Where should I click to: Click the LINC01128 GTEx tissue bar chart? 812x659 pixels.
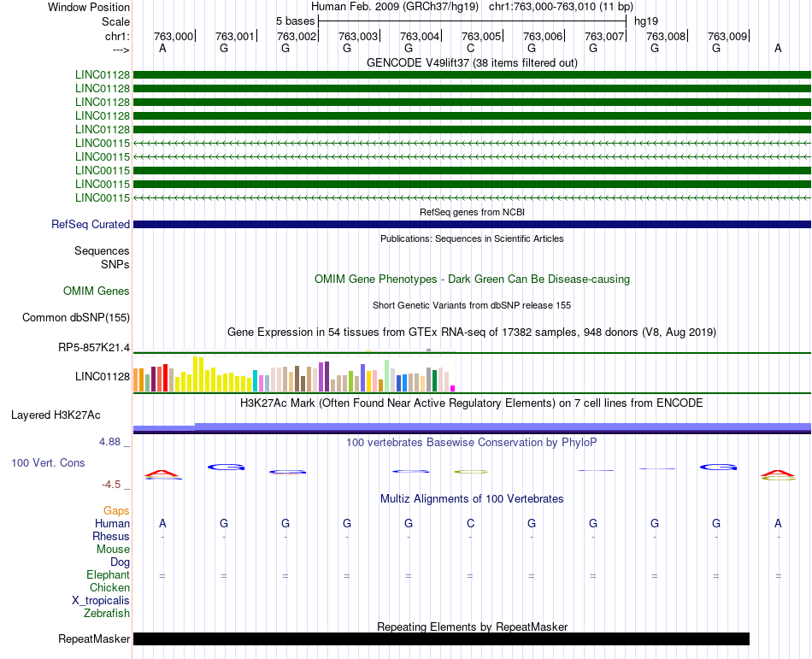pos(294,374)
